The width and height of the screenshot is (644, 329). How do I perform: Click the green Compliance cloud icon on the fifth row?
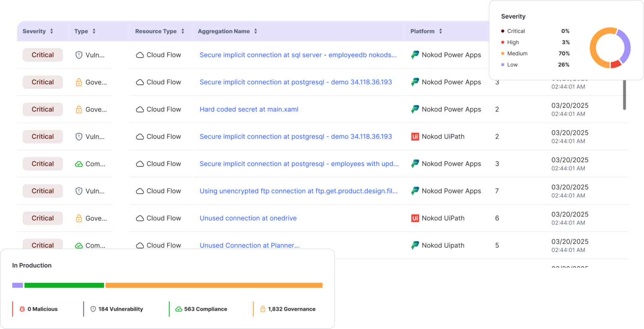[78, 163]
